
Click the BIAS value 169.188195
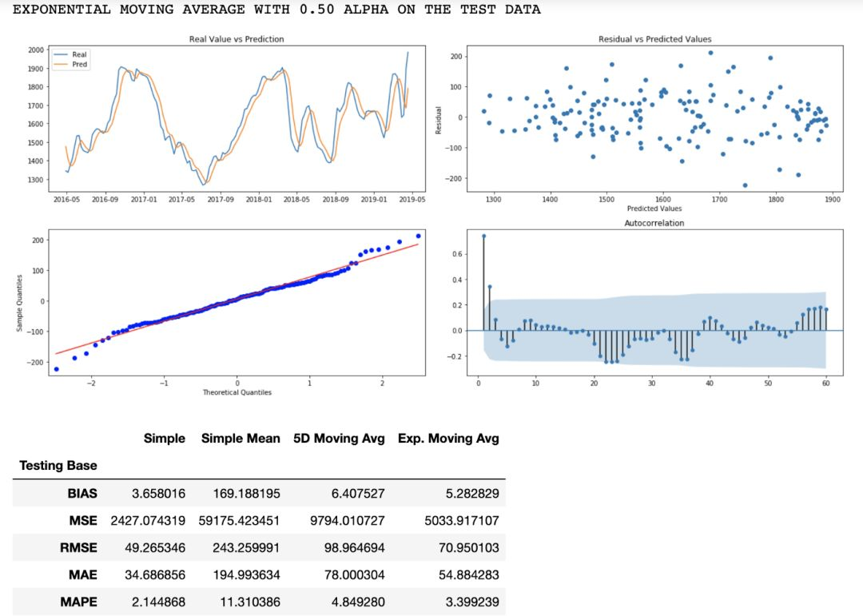tap(247, 493)
